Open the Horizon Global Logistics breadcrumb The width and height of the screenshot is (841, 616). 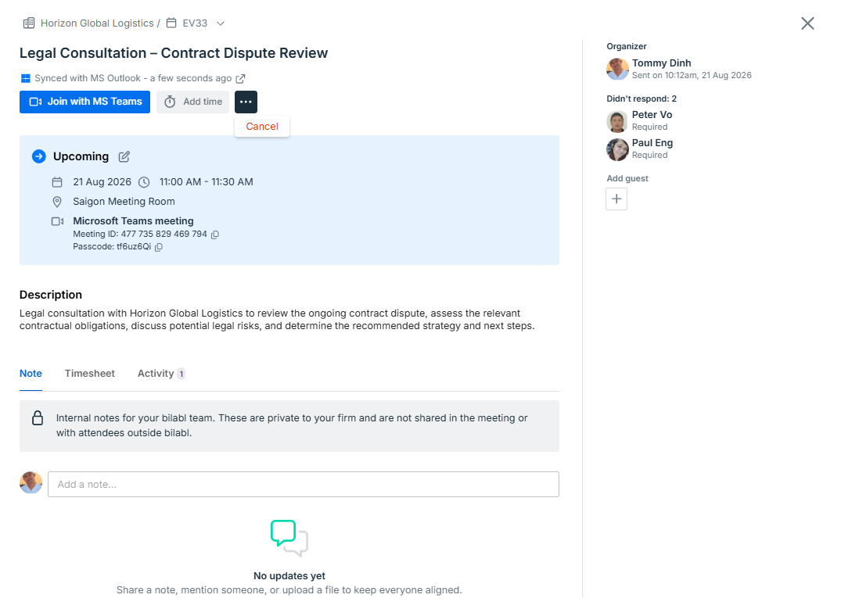pos(97,23)
